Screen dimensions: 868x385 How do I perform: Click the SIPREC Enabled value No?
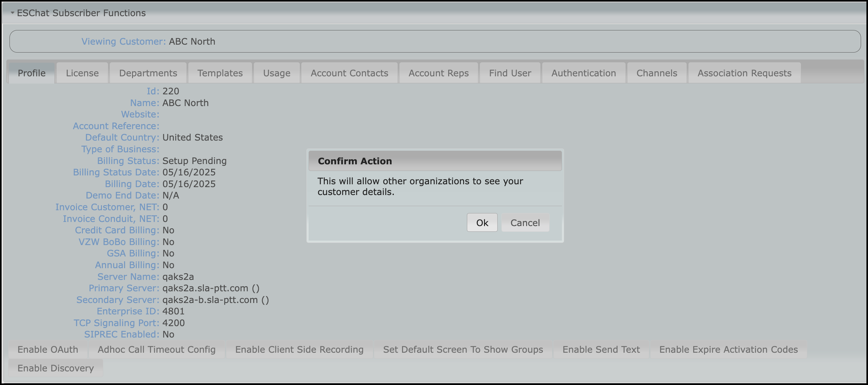tap(168, 334)
